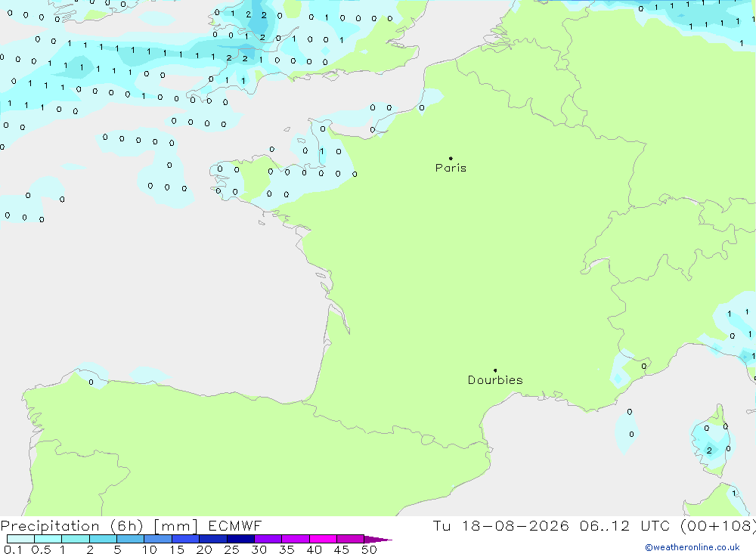Click the arrow tip above 50 mm on legend
Image resolution: width=756 pixels, height=554 pixels.
[x=378, y=539]
